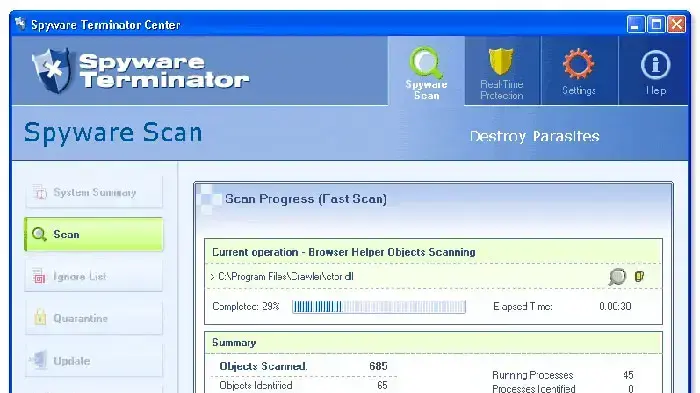Click the Quarantine lock icon
Screen dimensions: 700x393
pyautogui.click(x=40, y=318)
